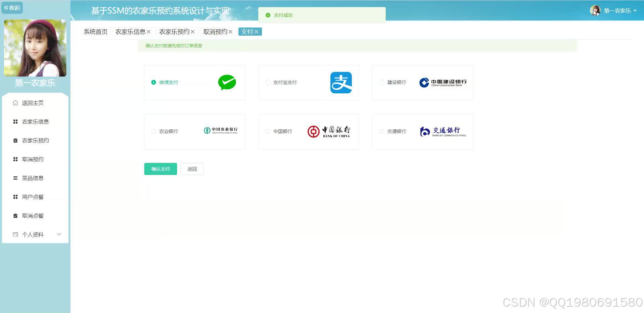Switch to the 系统首页 tab
The width and height of the screenshot is (644, 313).
[x=95, y=31]
